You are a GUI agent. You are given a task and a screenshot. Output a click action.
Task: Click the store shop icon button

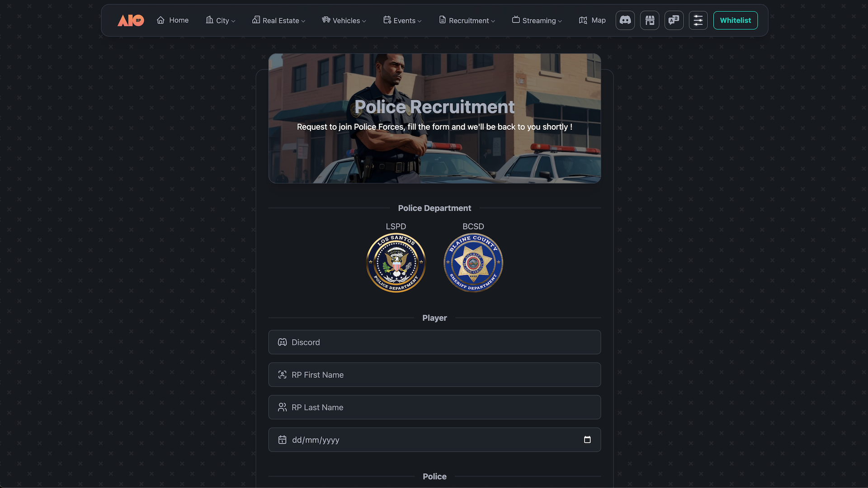point(650,20)
